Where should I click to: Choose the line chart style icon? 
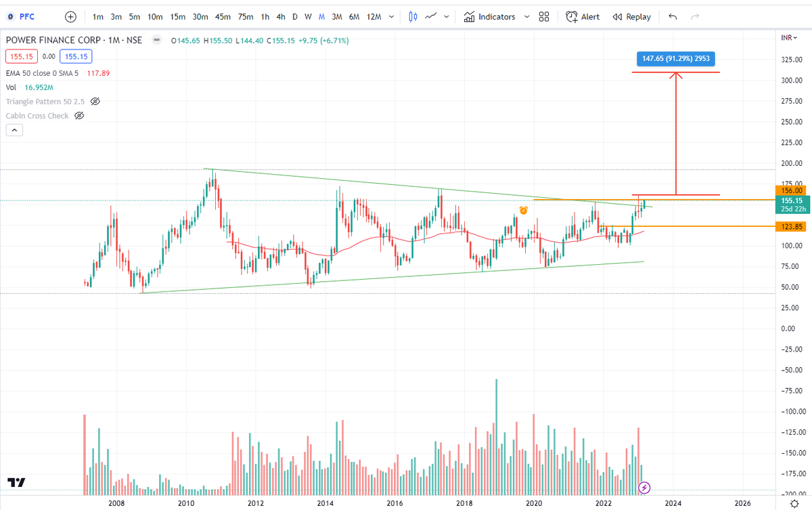click(x=430, y=16)
